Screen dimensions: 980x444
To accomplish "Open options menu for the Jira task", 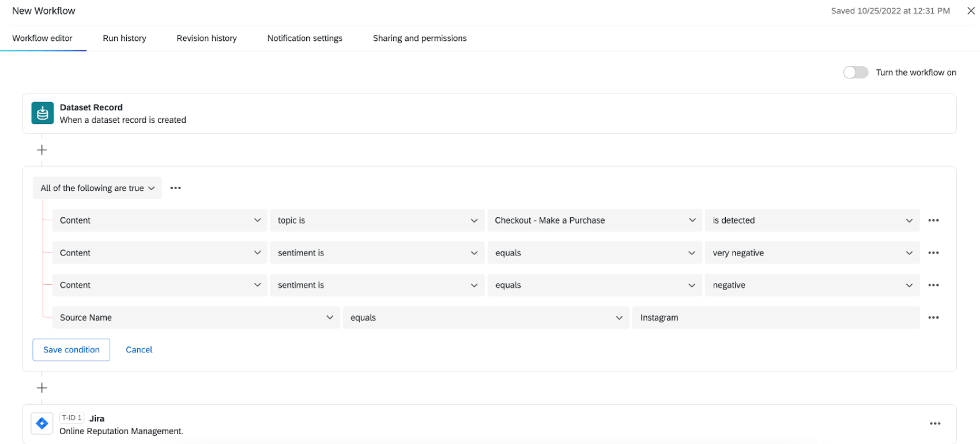I will tap(935, 424).
